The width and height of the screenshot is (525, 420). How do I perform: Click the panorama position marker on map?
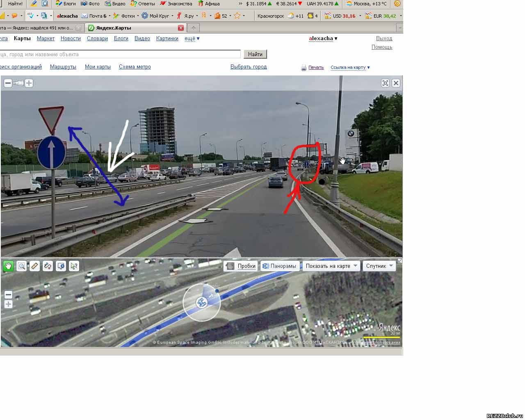pyautogui.click(x=201, y=303)
